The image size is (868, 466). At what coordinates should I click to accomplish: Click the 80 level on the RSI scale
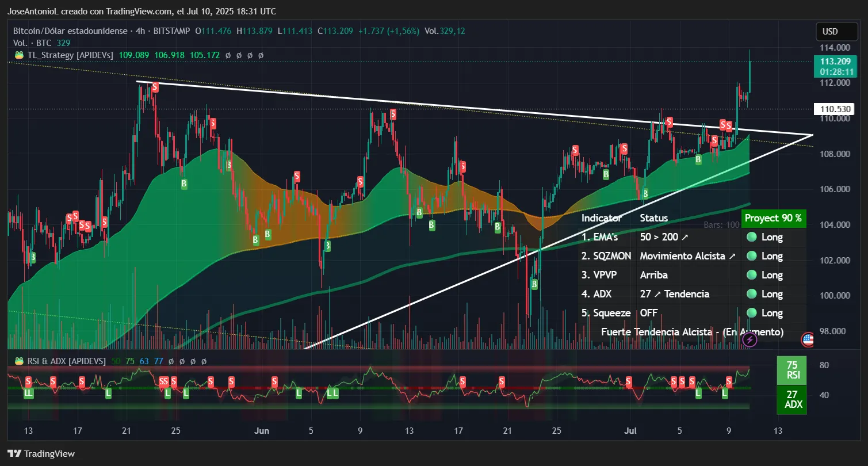click(x=824, y=365)
